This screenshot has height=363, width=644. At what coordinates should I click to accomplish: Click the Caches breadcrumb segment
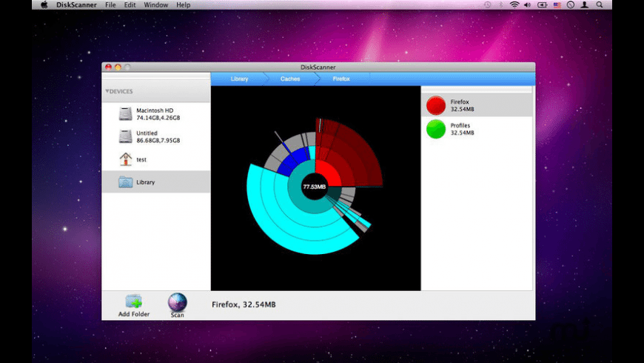coord(289,79)
